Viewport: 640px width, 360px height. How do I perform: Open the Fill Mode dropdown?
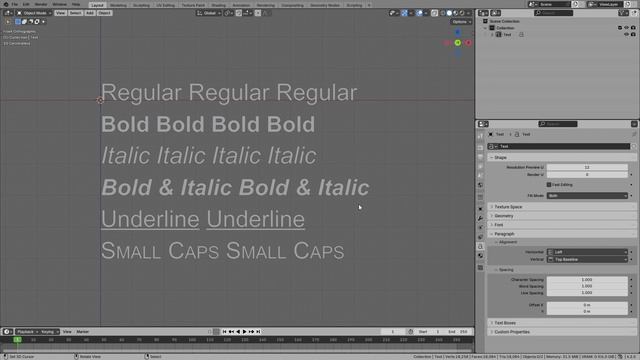587,196
